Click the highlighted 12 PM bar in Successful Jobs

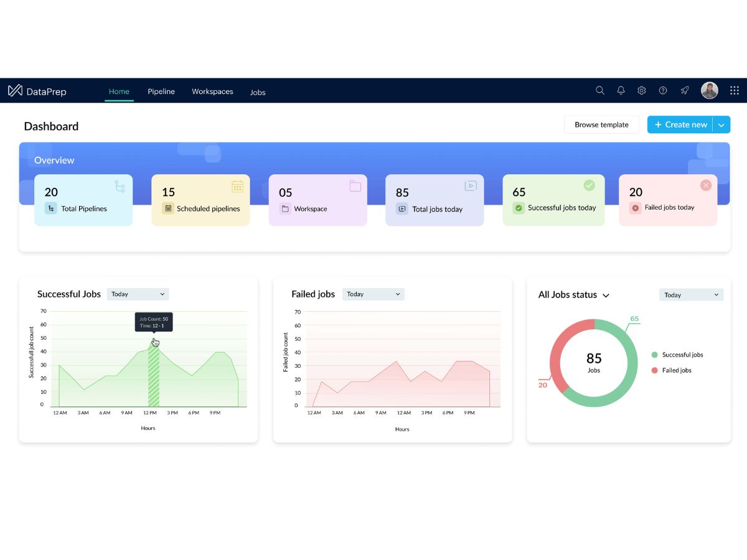[x=153, y=376]
